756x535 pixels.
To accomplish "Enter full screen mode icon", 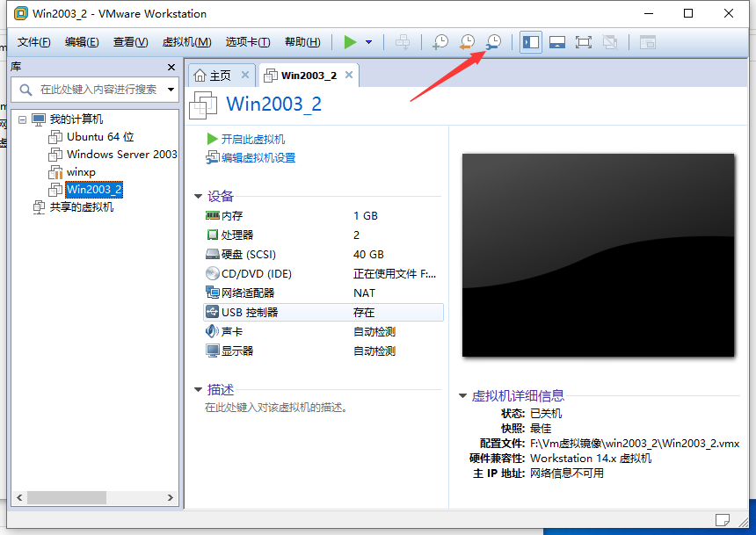I will [584, 42].
